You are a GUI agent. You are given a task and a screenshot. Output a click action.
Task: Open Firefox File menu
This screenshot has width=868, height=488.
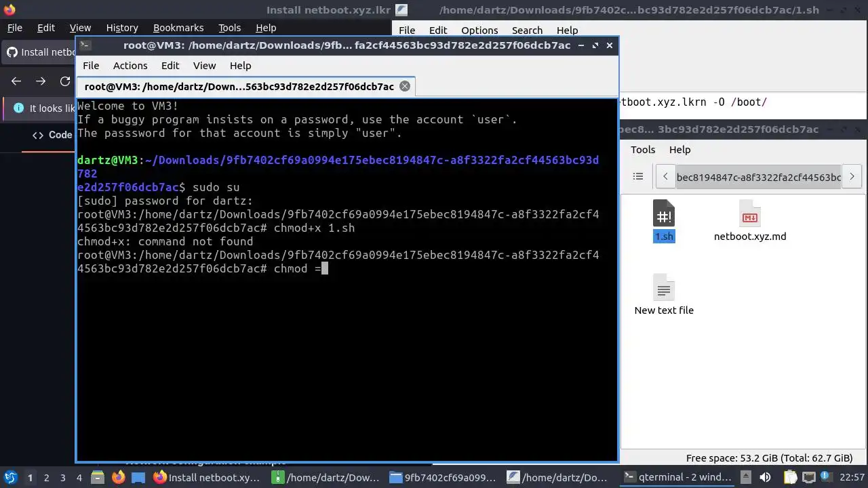pos(14,28)
